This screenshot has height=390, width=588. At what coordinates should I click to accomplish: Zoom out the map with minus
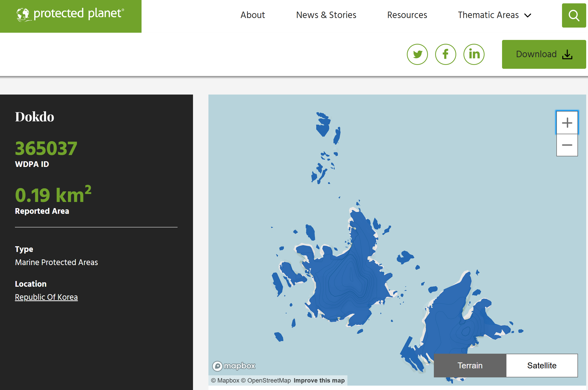[567, 145]
